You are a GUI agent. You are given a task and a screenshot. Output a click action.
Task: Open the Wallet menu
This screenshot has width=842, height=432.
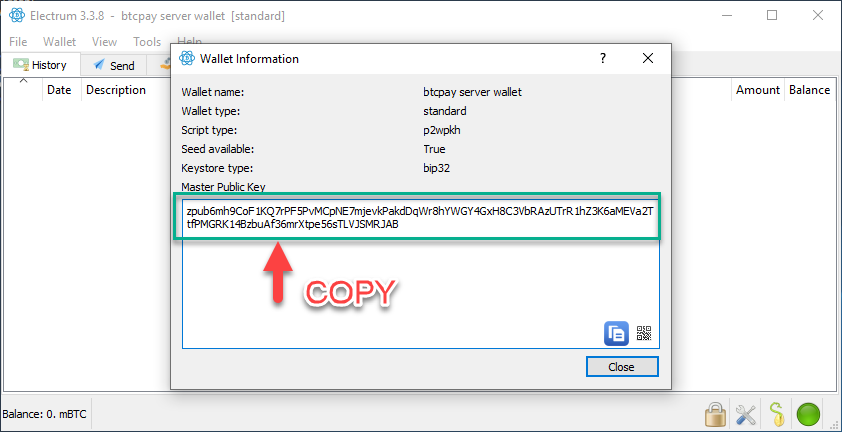point(60,42)
